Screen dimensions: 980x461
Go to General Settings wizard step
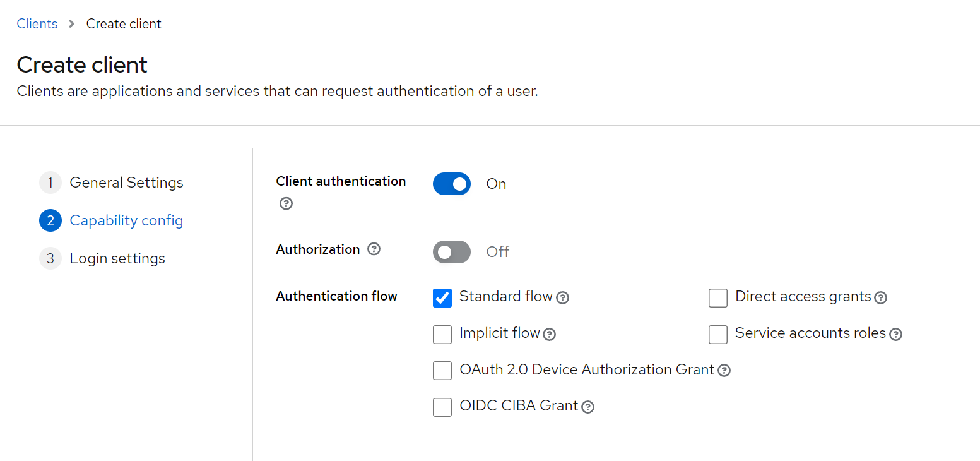click(126, 183)
